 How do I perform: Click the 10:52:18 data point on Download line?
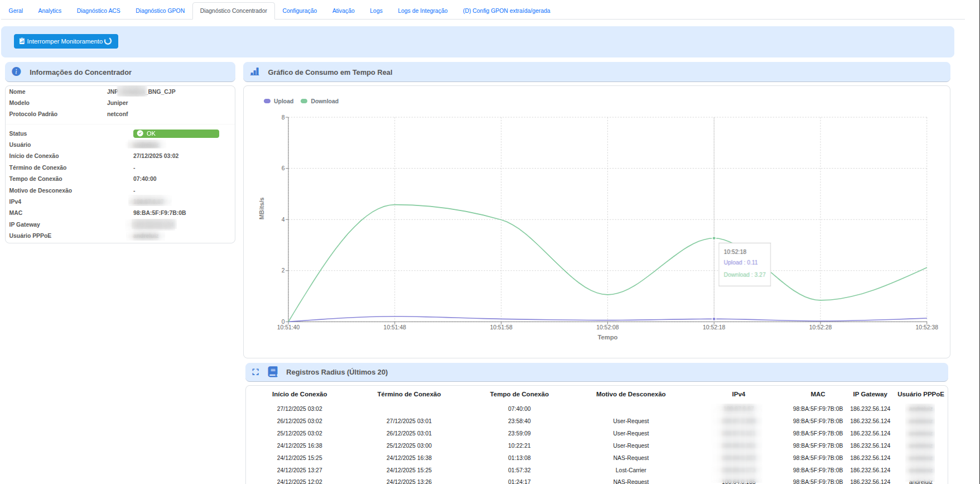point(714,238)
